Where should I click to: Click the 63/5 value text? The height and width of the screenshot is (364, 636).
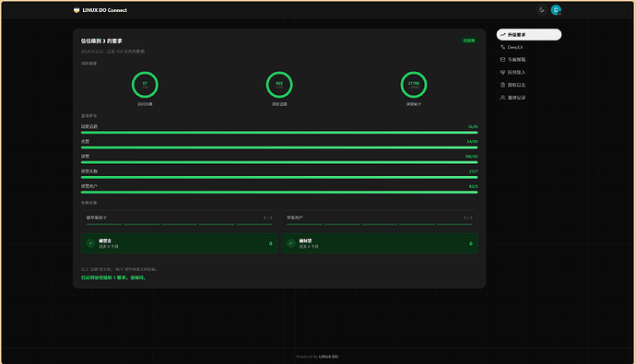click(x=473, y=186)
